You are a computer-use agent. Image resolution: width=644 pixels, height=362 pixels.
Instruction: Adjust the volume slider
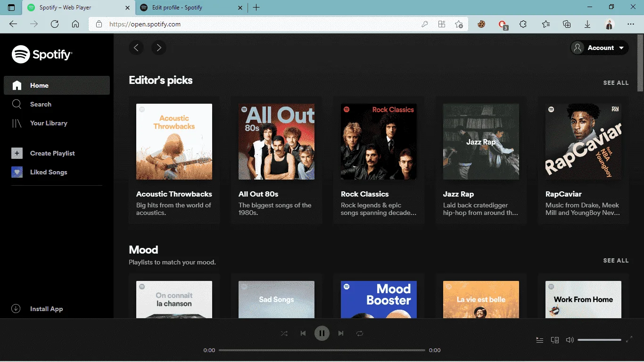pyautogui.click(x=599, y=340)
